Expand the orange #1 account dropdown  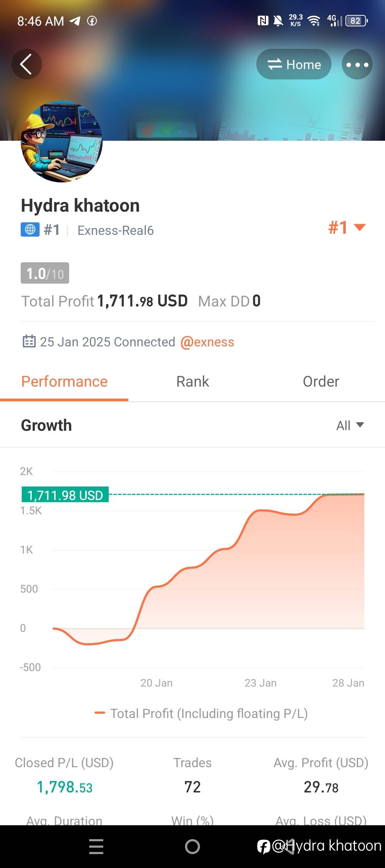point(346,227)
